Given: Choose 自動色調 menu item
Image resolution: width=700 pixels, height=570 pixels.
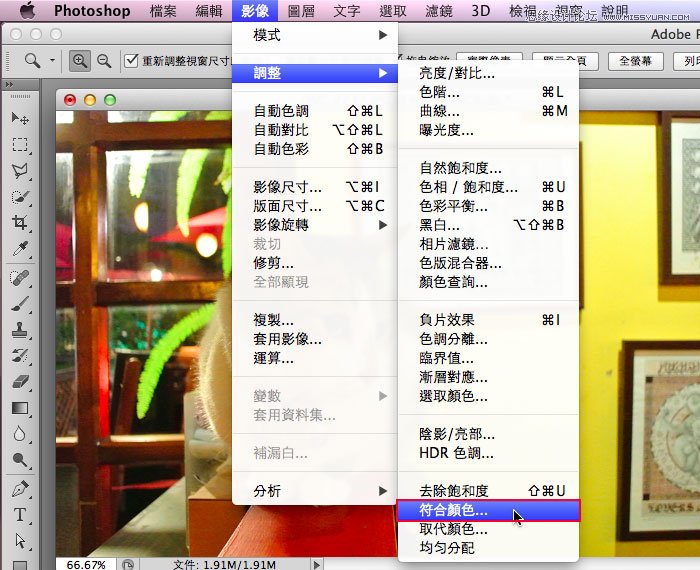Looking at the screenshot, I should (x=315, y=111).
